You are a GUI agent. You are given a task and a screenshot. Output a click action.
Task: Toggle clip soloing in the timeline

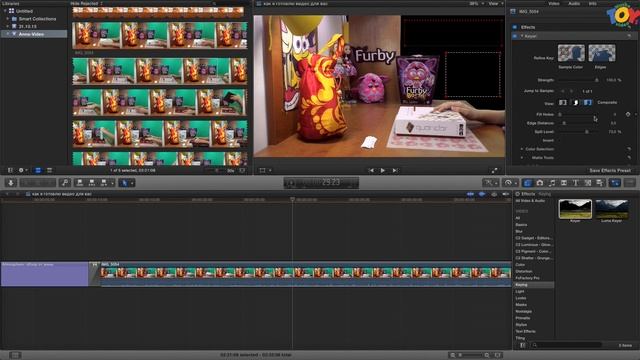pyautogui.click(x=494, y=194)
